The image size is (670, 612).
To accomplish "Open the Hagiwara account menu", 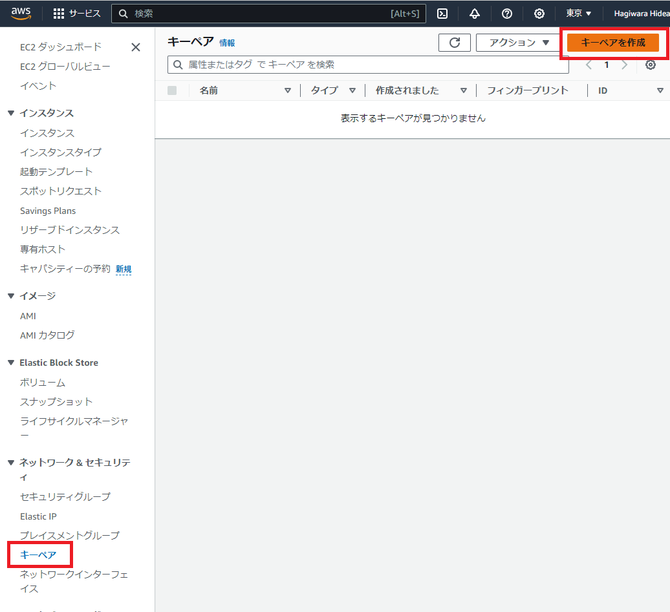I will (641, 14).
